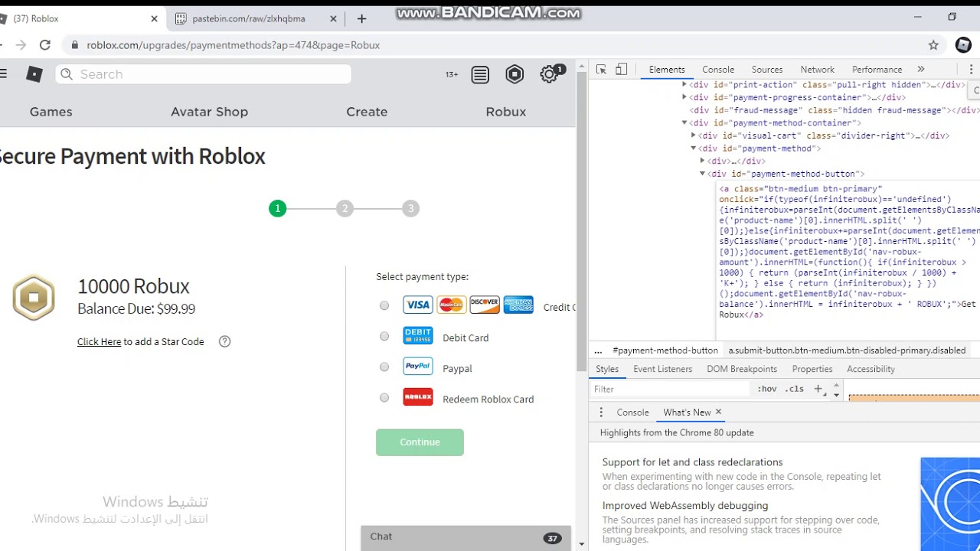
Task: Add new style rule plus icon
Action: coord(818,389)
